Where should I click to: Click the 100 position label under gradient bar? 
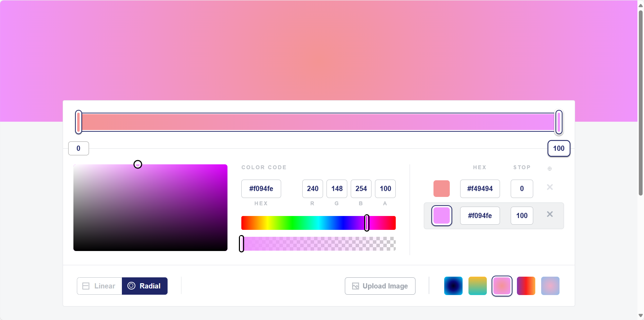[x=559, y=148]
